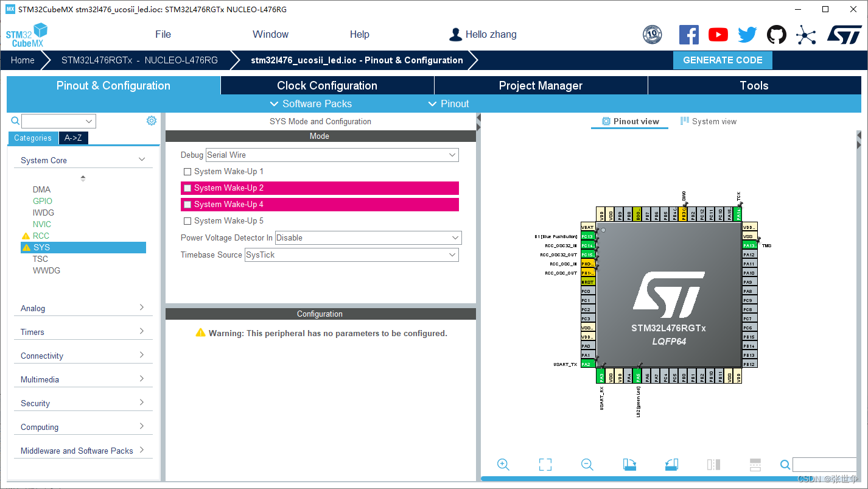Go to Home breadcrumb
The image size is (868, 489).
(x=23, y=60)
